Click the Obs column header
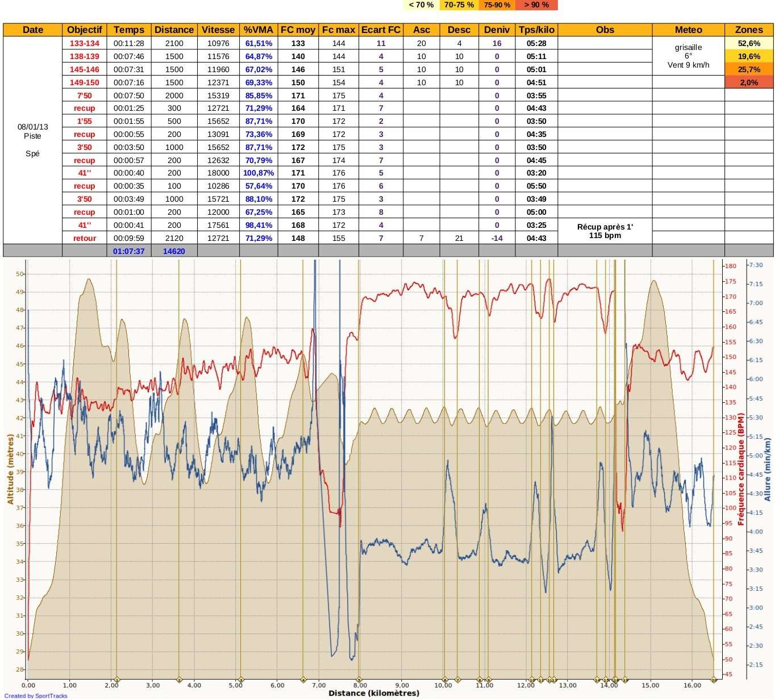 click(605, 30)
